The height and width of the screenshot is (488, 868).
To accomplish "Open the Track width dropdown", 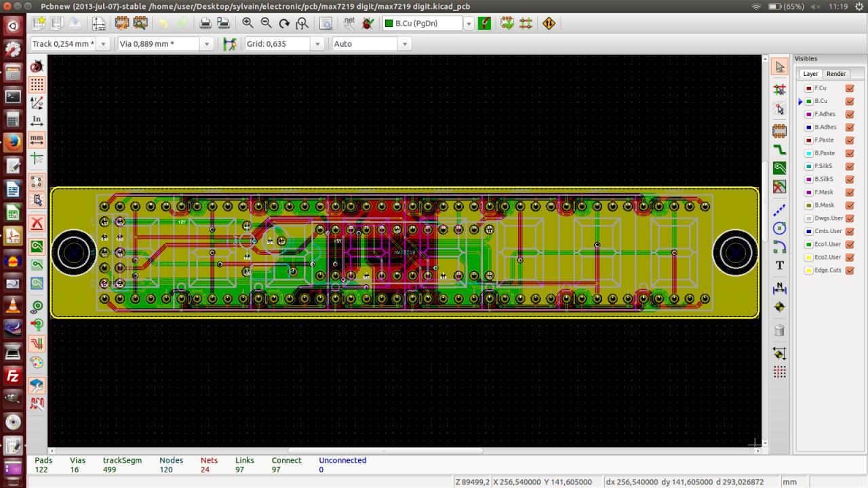I will click(103, 44).
